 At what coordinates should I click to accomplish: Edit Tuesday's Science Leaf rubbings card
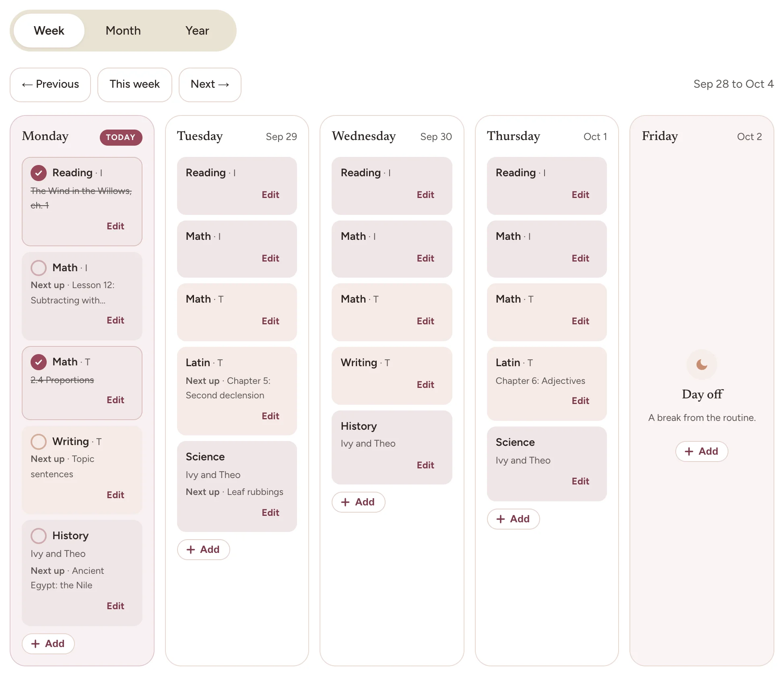[270, 513]
